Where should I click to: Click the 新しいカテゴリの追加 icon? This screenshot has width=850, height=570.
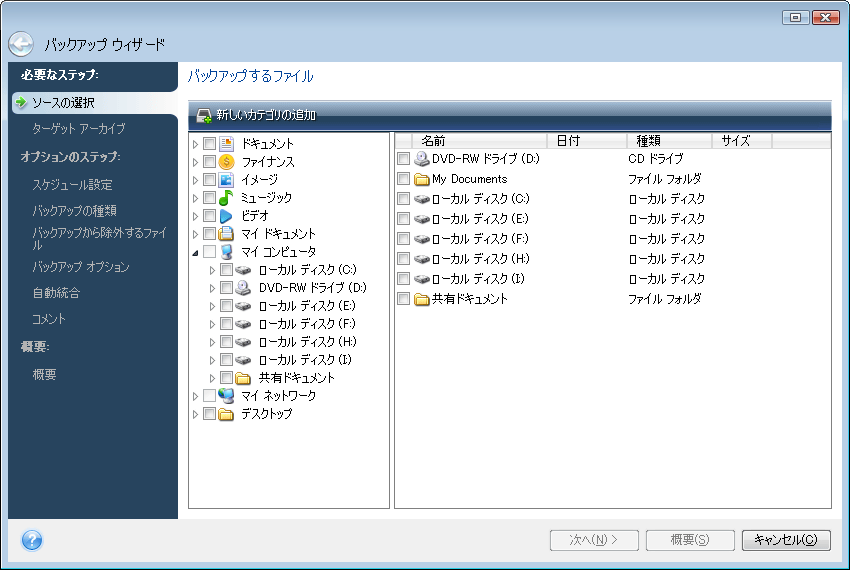tap(204, 116)
